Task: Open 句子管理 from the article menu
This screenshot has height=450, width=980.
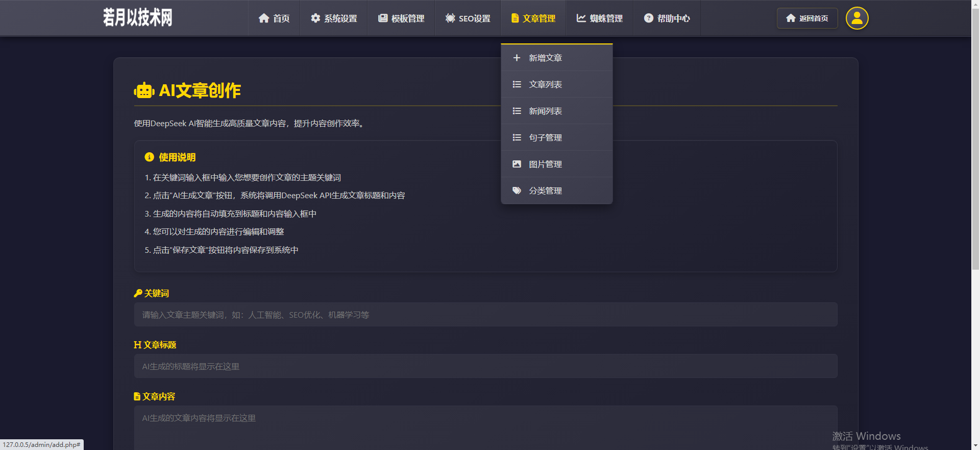Action: click(x=545, y=137)
